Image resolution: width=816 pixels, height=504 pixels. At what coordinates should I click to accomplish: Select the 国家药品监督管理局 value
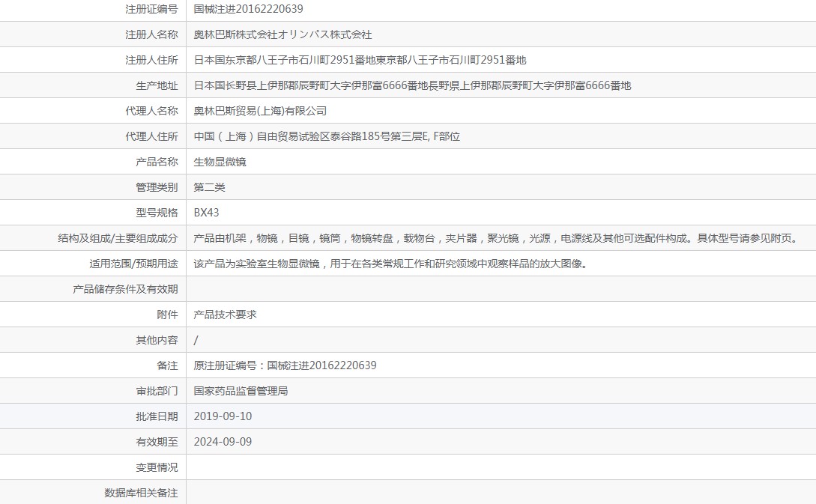[x=241, y=391]
